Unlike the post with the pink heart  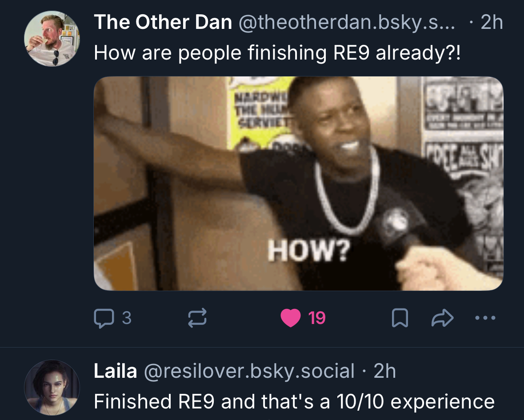point(290,318)
